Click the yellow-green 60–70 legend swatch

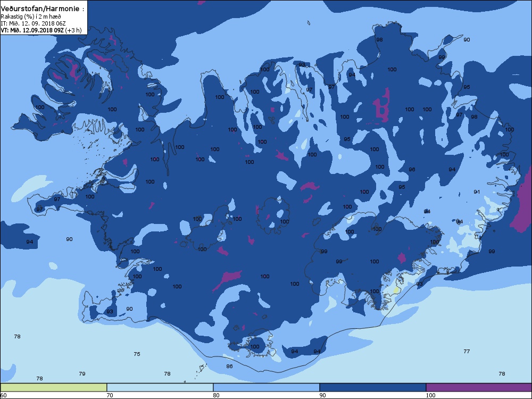click(54, 387)
